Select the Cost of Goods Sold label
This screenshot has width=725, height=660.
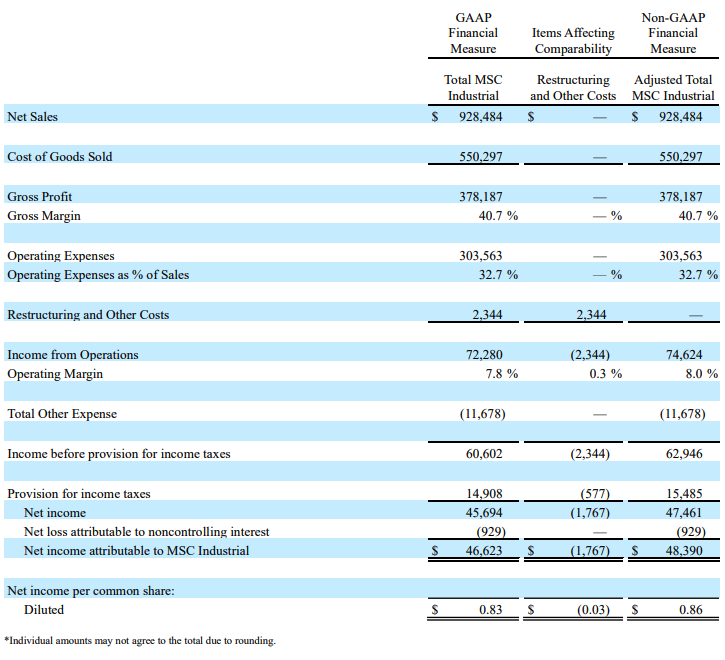(60, 157)
